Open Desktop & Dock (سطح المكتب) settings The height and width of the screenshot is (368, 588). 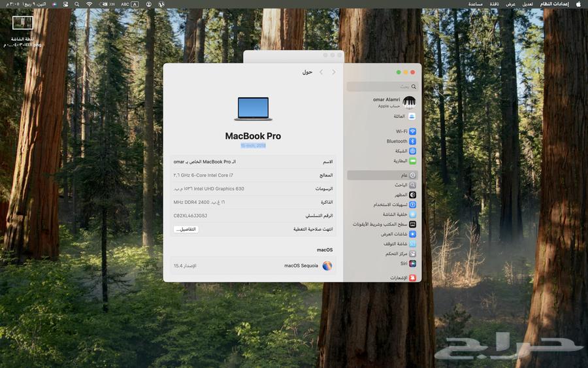click(x=384, y=224)
